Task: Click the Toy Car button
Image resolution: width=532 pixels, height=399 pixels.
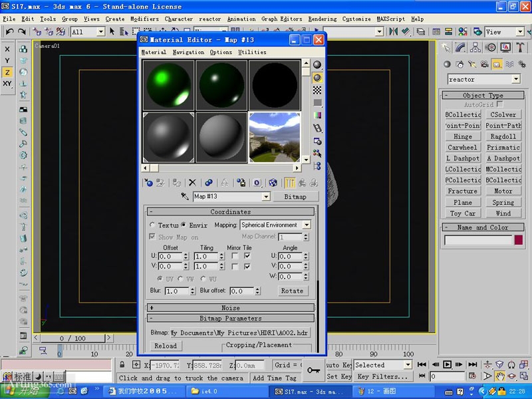Action: (463, 213)
